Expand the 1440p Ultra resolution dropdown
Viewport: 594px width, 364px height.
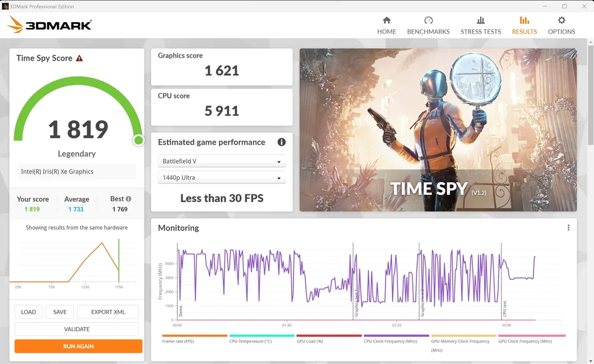(222, 178)
